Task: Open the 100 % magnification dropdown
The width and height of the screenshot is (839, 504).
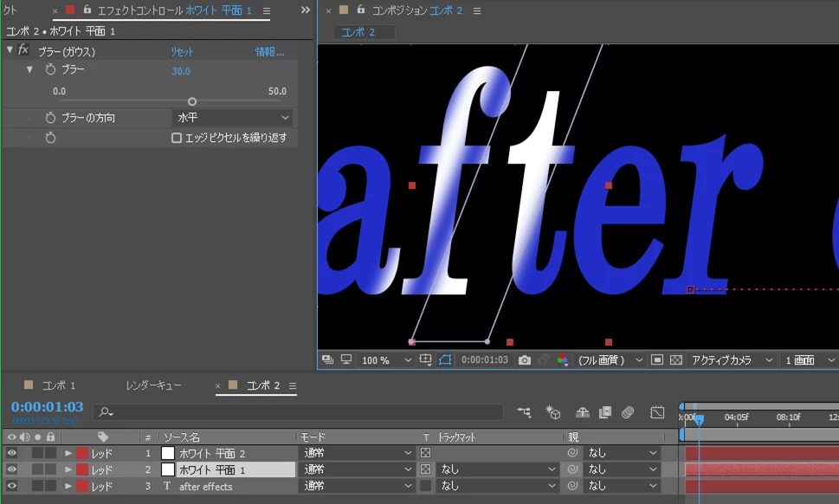Action: [x=386, y=360]
